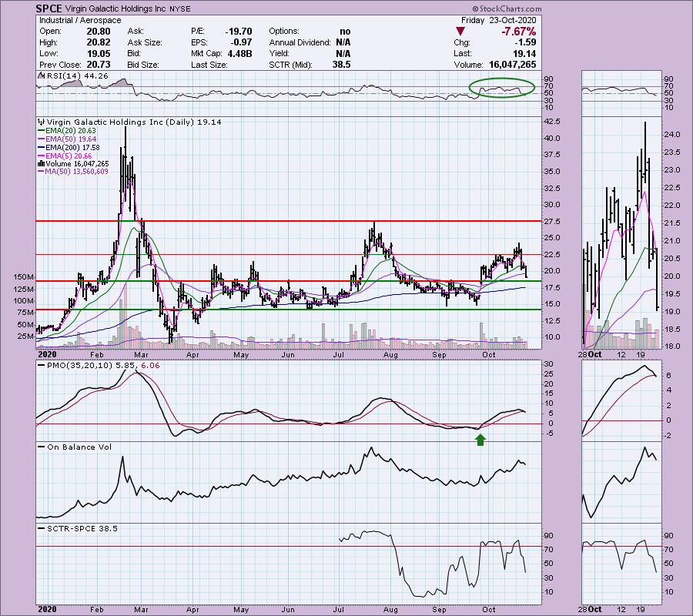The image size is (693, 616).
Task: Click the 27.5 price scale label
Action: (552, 222)
